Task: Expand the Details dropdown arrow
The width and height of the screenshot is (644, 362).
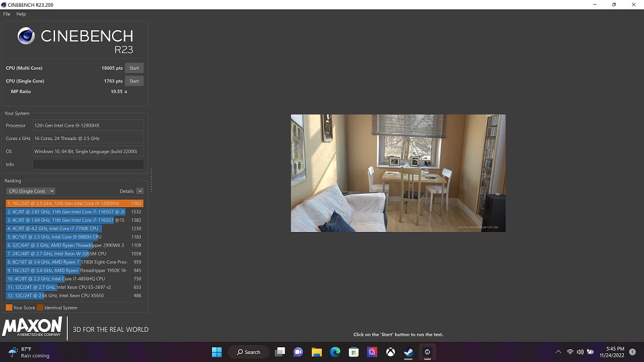Action: tap(140, 191)
